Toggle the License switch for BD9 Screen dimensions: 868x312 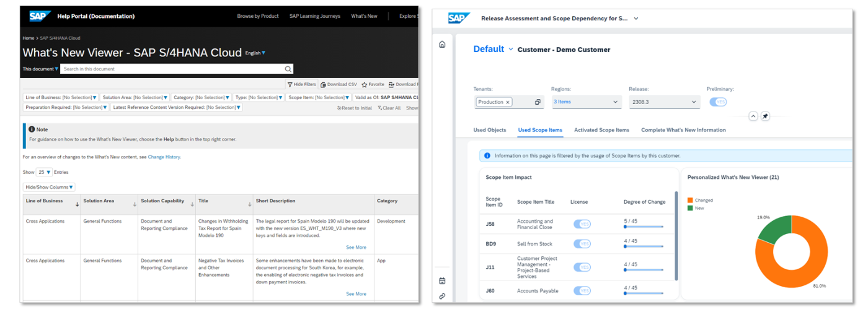582,244
